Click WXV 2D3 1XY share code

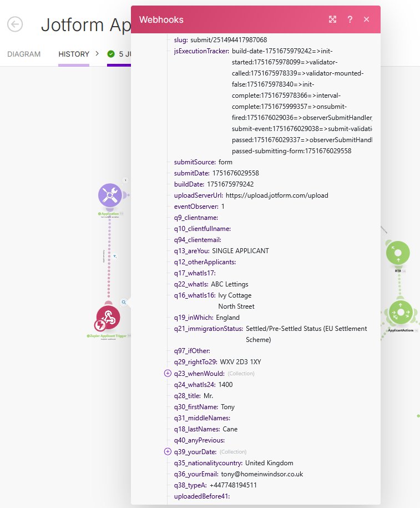click(x=240, y=362)
